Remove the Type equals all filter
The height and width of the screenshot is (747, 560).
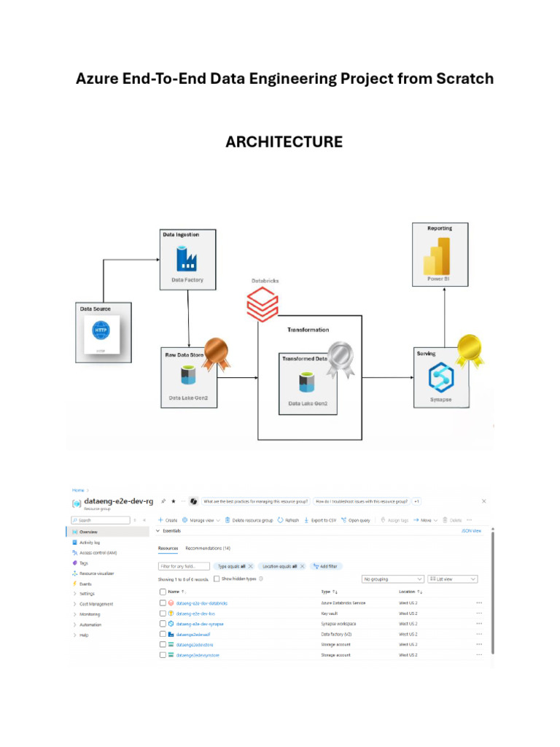[x=251, y=566]
